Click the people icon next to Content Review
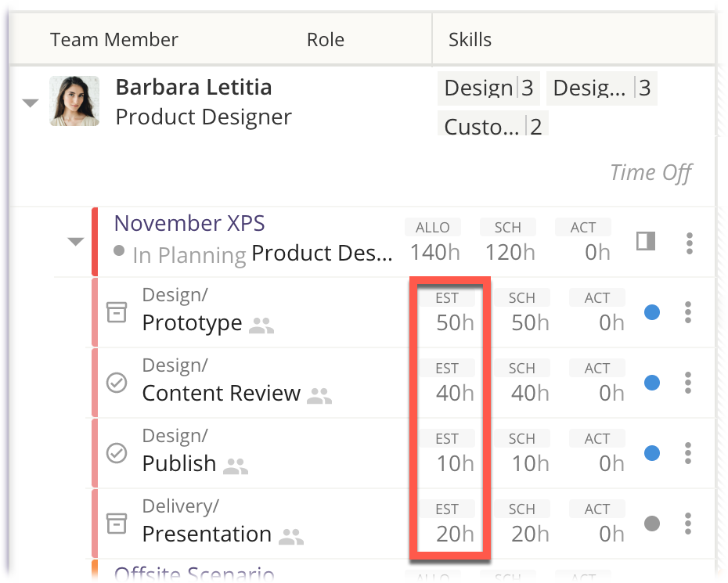This screenshot has width=728, height=583. click(x=321, y=397)
